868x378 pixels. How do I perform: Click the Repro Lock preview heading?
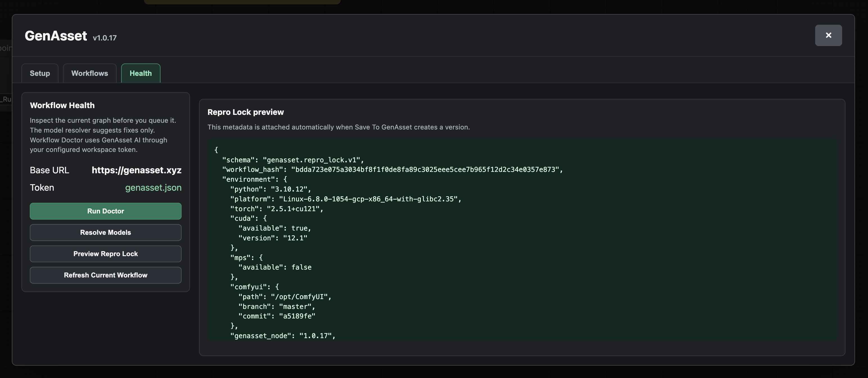(246, 112)
